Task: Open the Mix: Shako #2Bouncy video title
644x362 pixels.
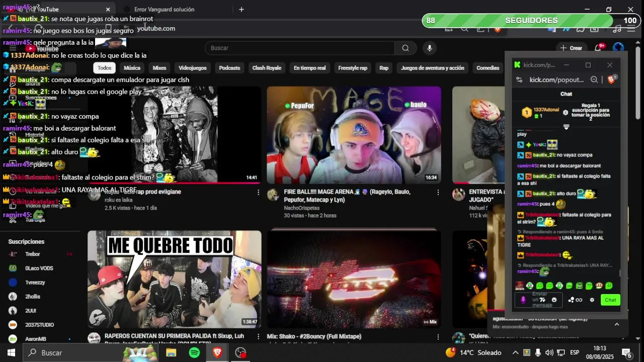Action: pos(314,336)
